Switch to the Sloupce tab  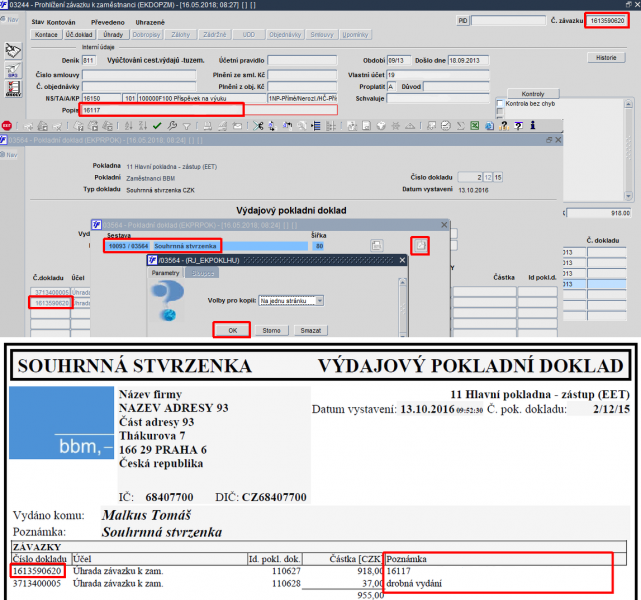(203, 273)
